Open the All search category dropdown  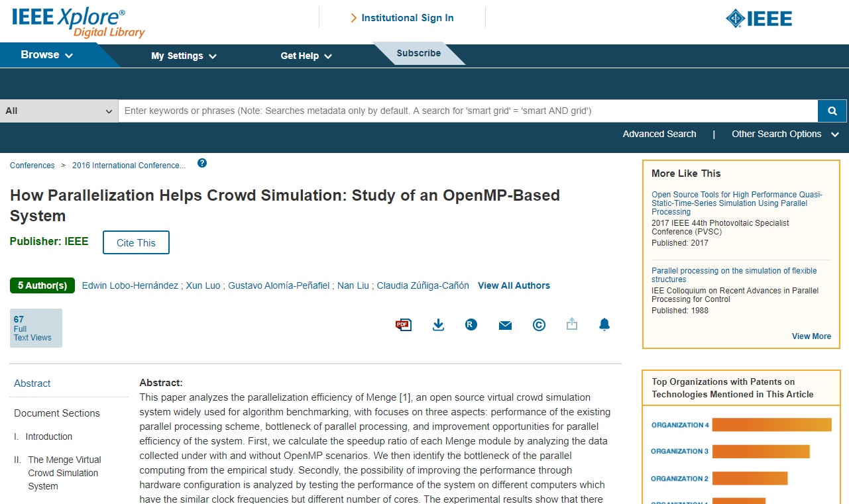pyautogui.click(x=59, y=111)
